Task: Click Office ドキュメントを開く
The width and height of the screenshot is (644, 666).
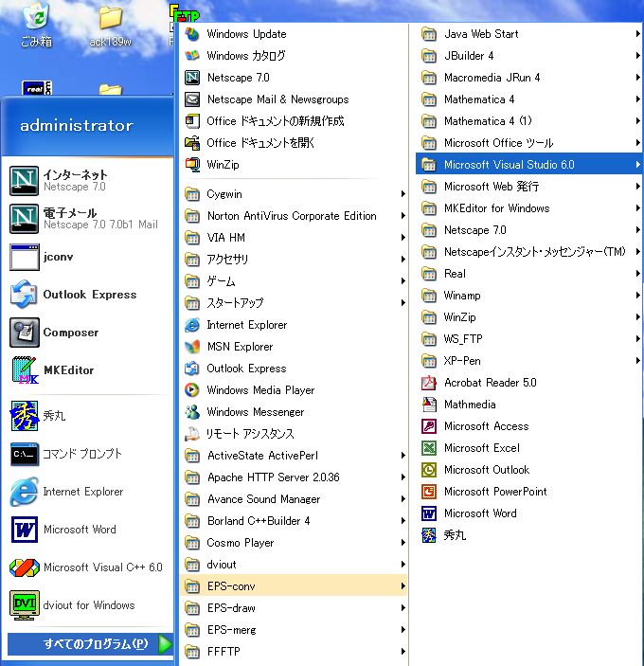Action: (294, 143)
